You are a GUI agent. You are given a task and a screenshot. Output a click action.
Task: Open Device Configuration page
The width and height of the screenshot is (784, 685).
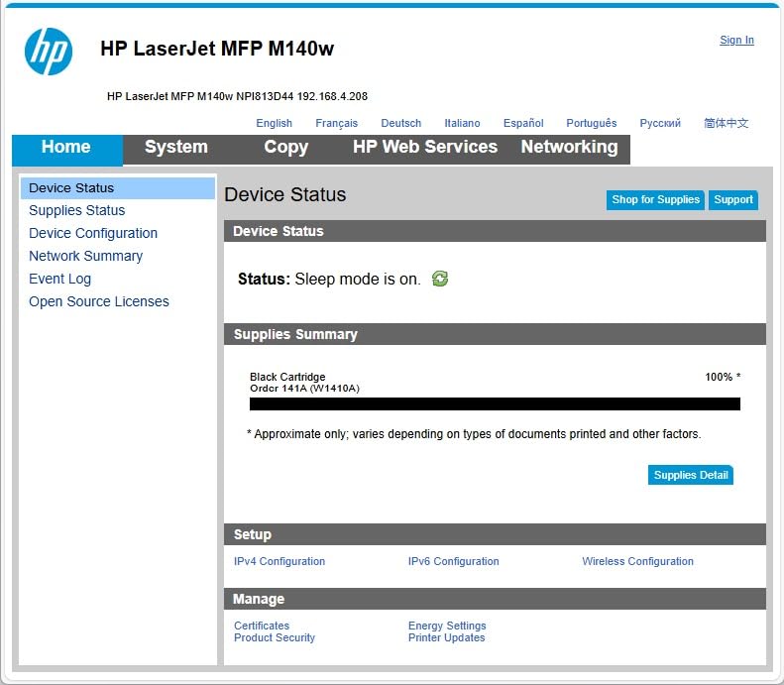[x=93, y=233]
